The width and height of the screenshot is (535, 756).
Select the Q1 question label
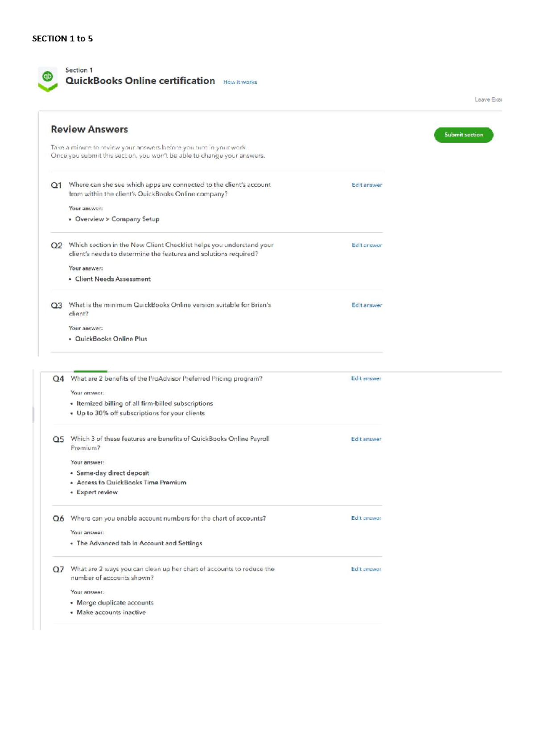click(56, 185)
